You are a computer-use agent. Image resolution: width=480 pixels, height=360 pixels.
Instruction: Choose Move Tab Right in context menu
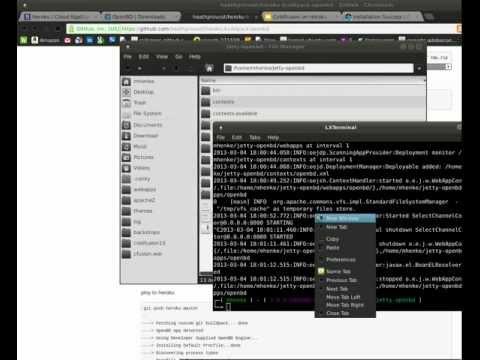tap(345, 305)
